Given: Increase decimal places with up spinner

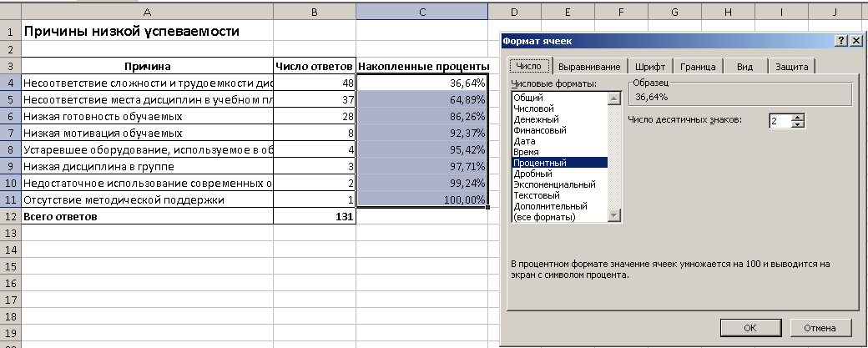Looking at the screenshot, I should coord(797,117).
